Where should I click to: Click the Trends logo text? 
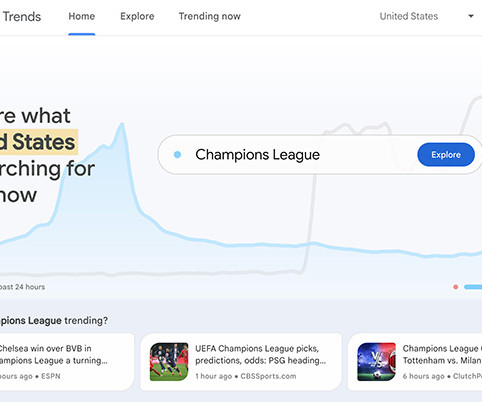click(x=22, y=16)
